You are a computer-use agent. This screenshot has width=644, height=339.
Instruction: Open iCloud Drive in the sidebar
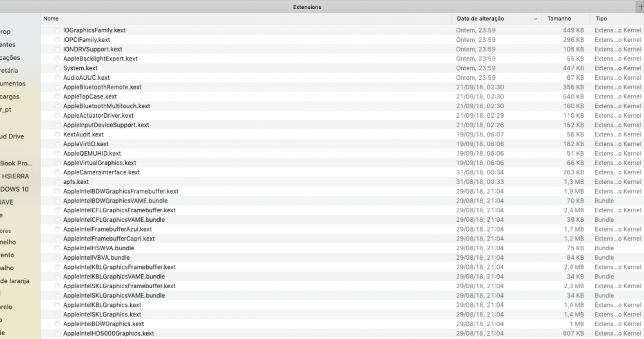[12, 136]
